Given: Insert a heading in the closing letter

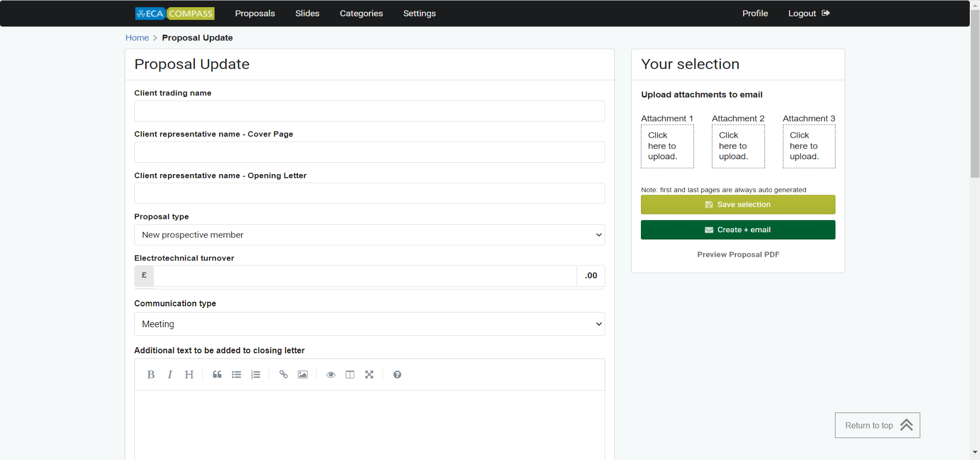Looking at the screenshot, I should point(189,374).
